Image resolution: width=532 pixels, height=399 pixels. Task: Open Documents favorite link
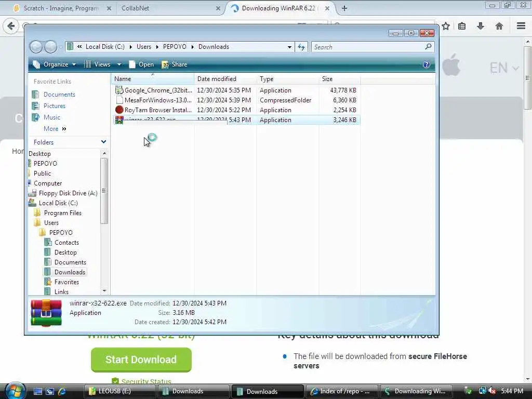coord(59,95)
